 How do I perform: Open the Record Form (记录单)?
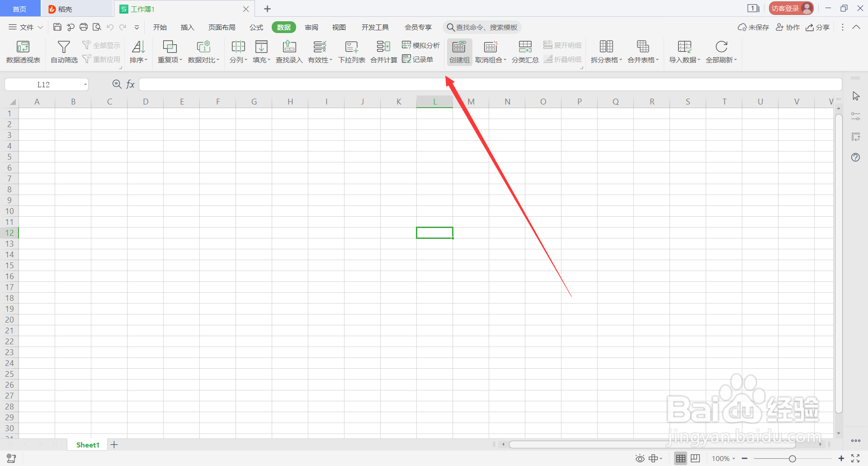pyautogui.click(x=418, y=59)
